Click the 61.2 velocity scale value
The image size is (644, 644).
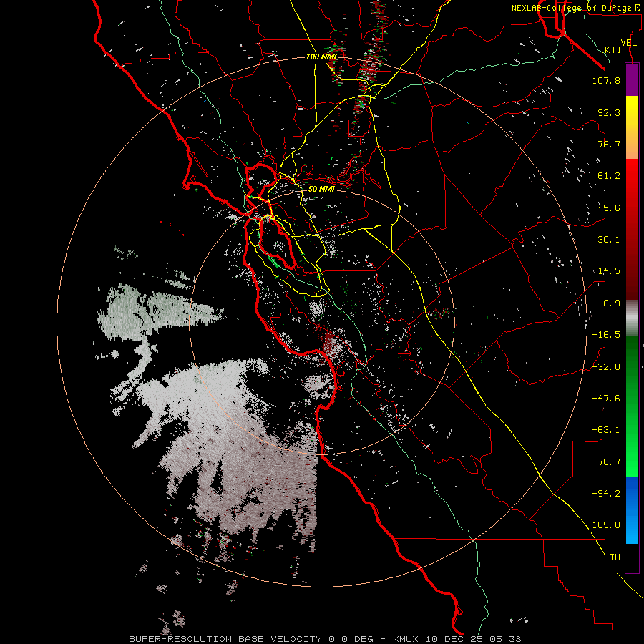609,176
